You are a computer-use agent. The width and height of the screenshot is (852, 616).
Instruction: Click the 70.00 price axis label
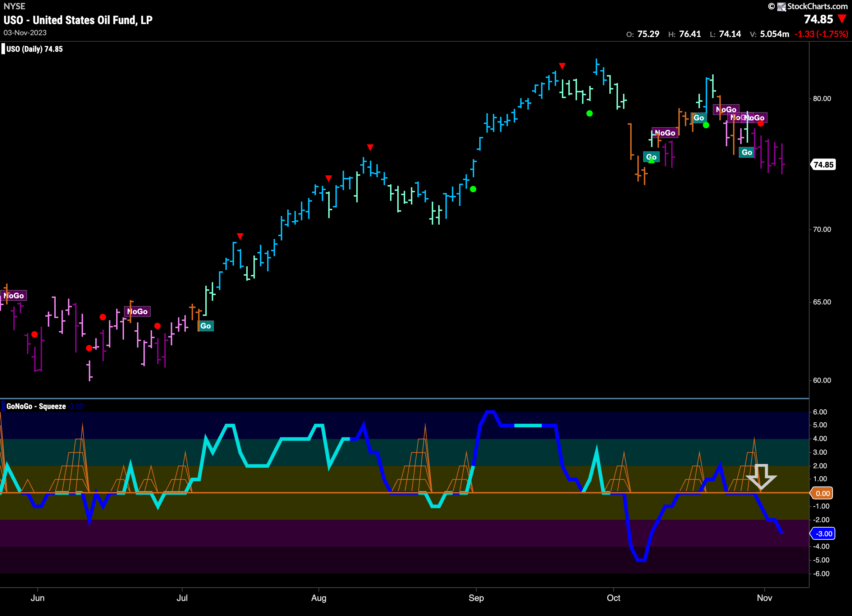822,230
